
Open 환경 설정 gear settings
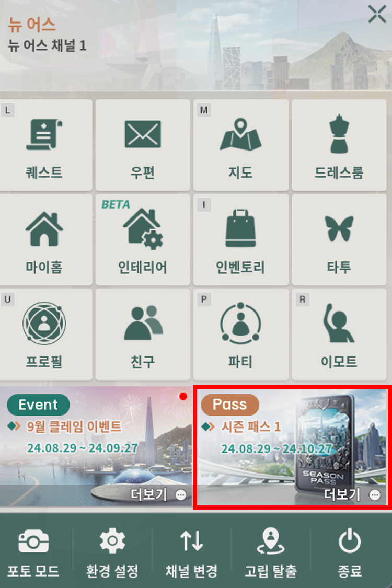[x=112, y=552]
